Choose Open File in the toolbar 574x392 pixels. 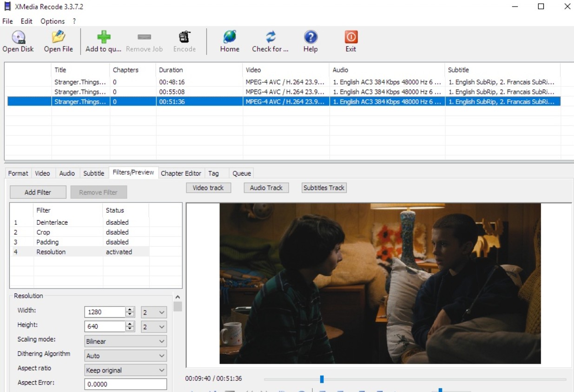[x=59, y=41]
